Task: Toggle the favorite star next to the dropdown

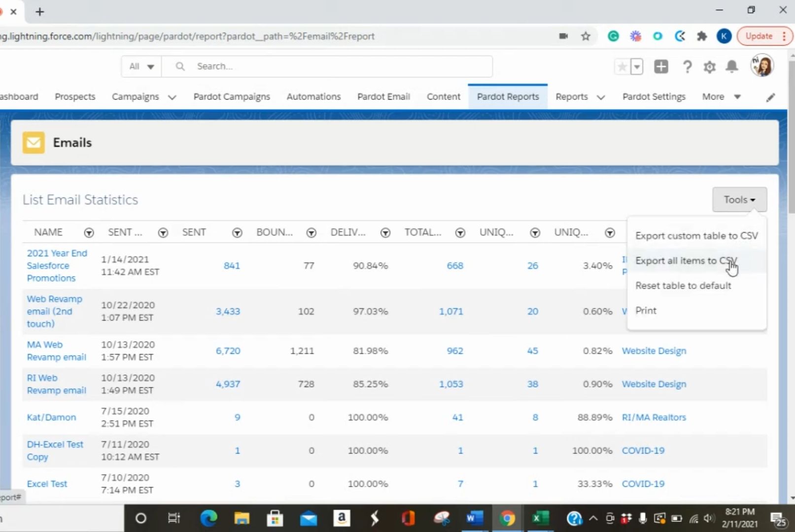Action: point(621,66)
